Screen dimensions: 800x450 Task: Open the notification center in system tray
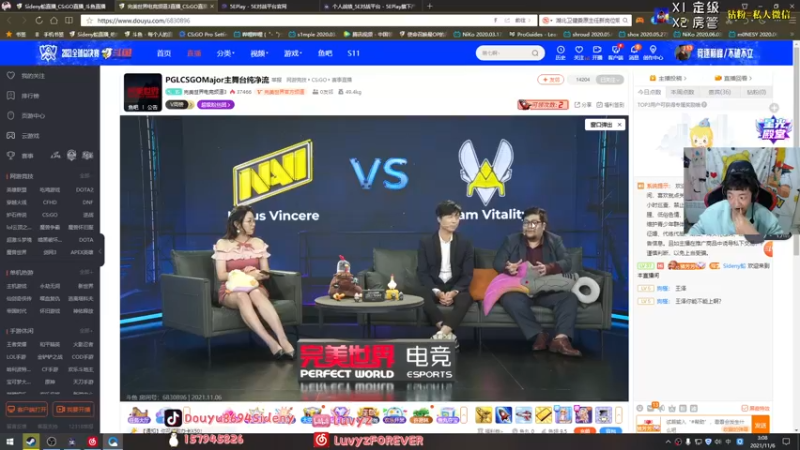786,441
